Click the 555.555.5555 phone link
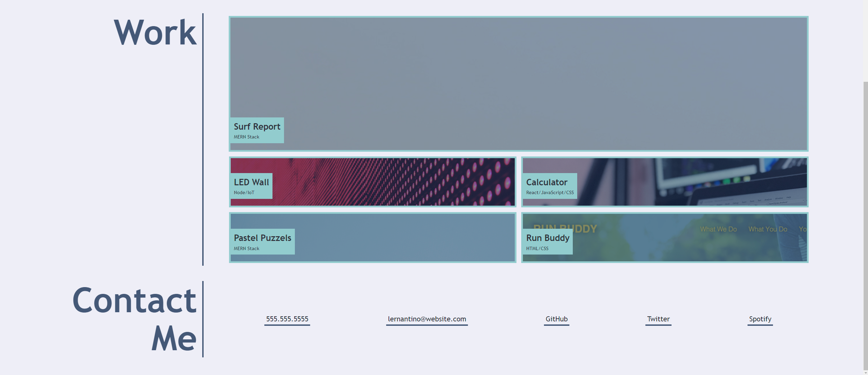 coord(287,319)
